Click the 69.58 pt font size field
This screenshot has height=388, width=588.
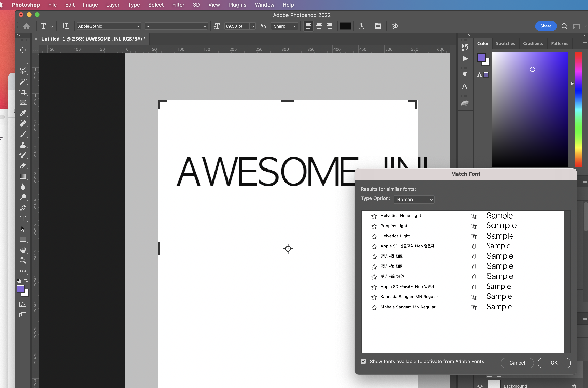point(236,26)
